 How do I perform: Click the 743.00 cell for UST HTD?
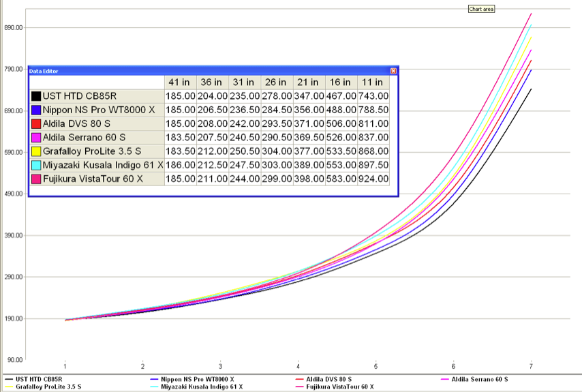point(373,97)
